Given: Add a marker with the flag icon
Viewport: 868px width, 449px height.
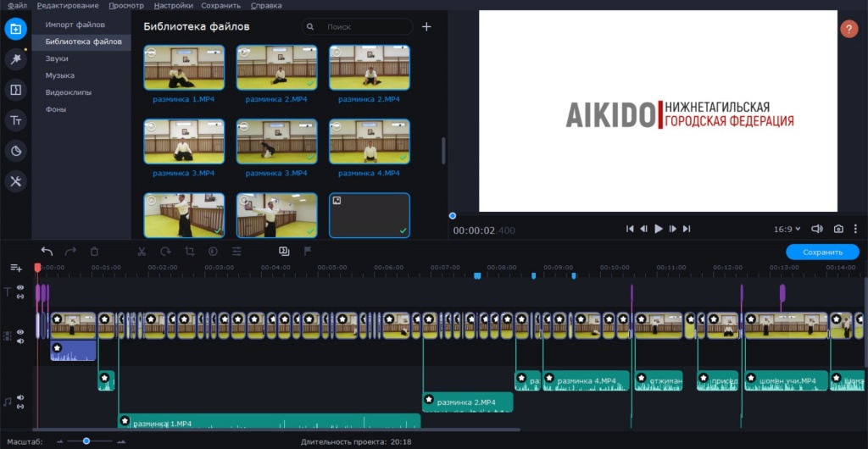Looking at the screenshot, I should point(308,251).
